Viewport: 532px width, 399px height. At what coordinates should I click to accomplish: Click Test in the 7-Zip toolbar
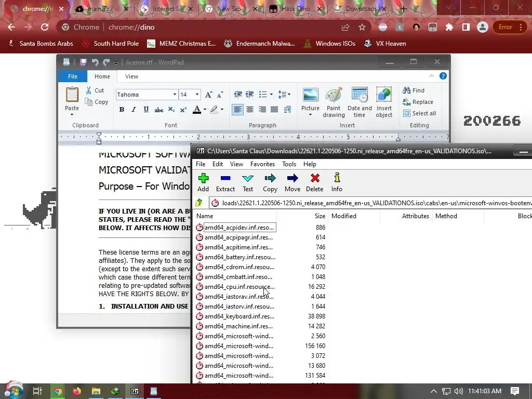click(x=248, y=182)
